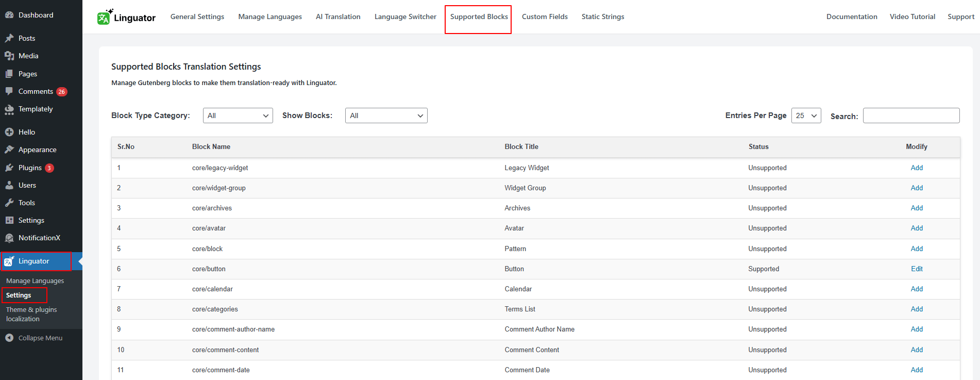Open Manage Languages submenu item
980x380 pixels.
click(x=35, y=280)
